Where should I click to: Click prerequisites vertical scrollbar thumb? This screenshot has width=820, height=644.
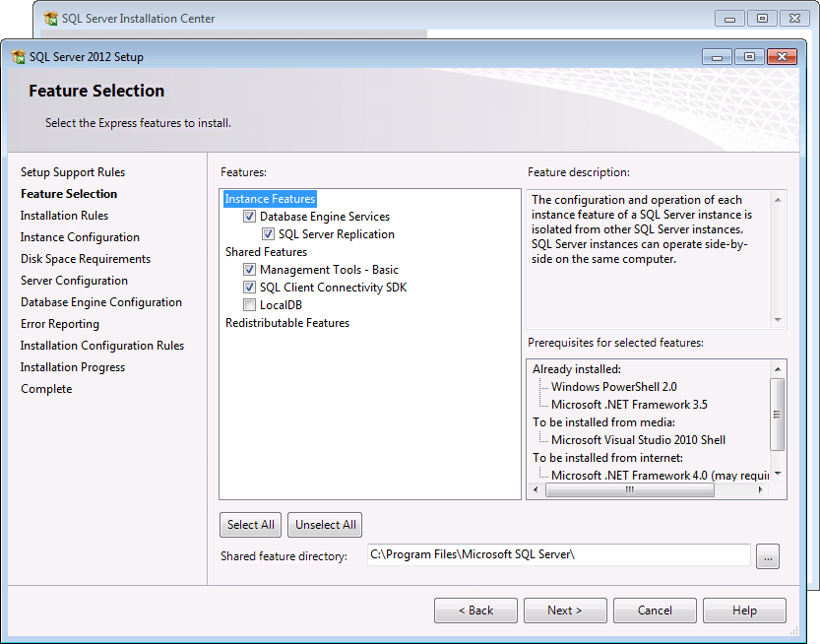click(778, 415)
